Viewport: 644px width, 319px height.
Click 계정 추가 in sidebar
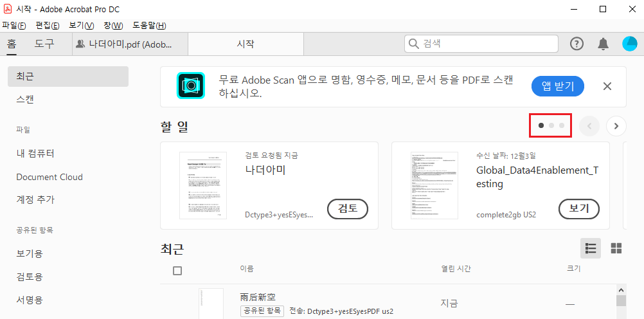35,200
